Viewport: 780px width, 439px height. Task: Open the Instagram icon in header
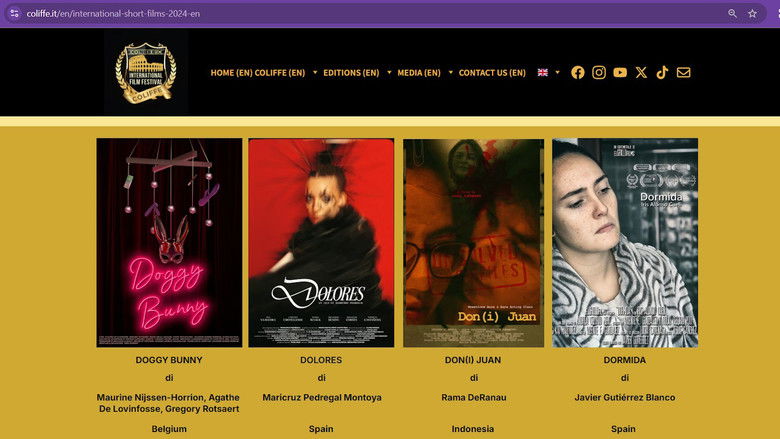(599, 72)
